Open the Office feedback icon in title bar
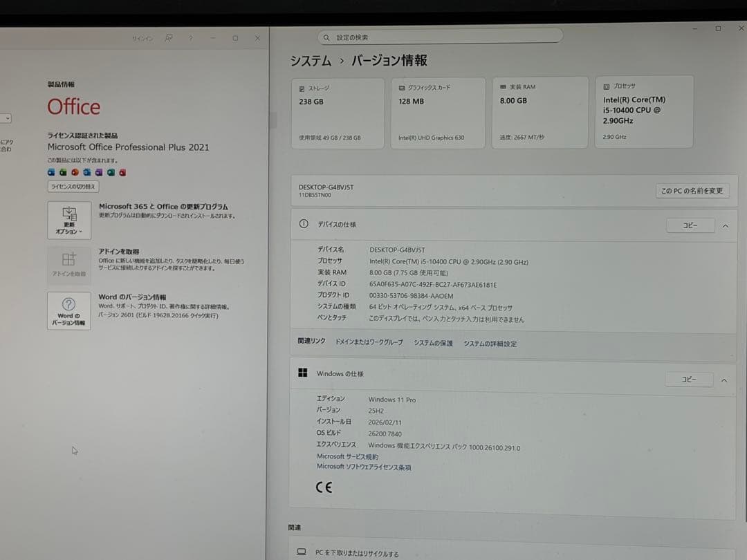 coord(169,38)
